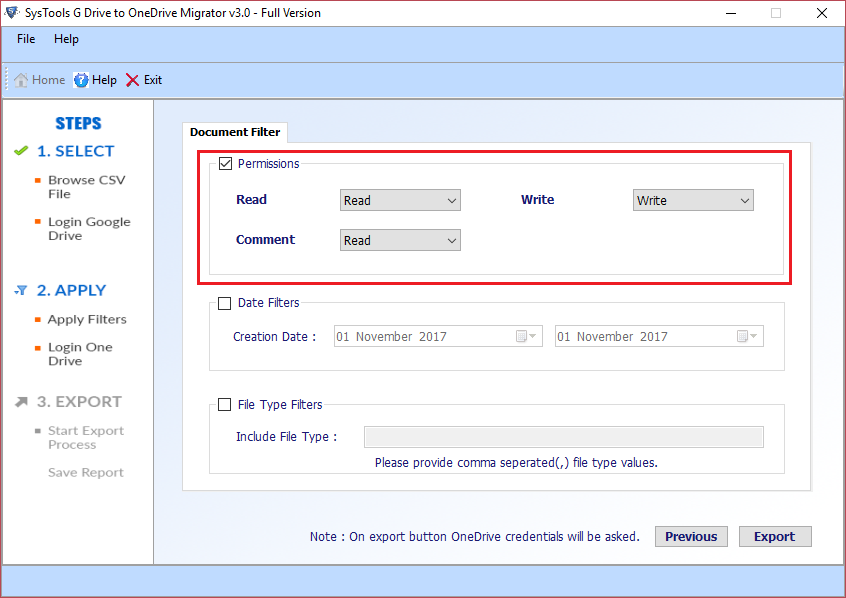Click the 3. EXPORT step heading

[79, 402]
